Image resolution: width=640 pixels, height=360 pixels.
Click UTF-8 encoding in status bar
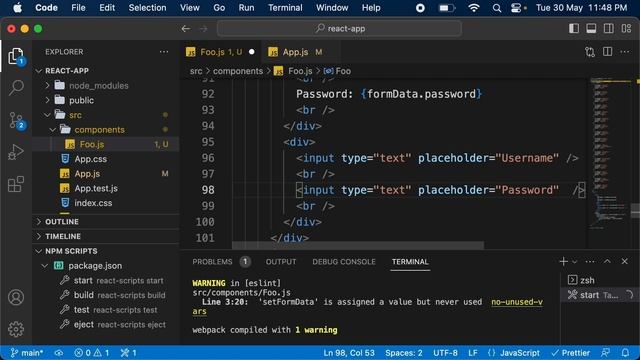click(x=445, y=353)
